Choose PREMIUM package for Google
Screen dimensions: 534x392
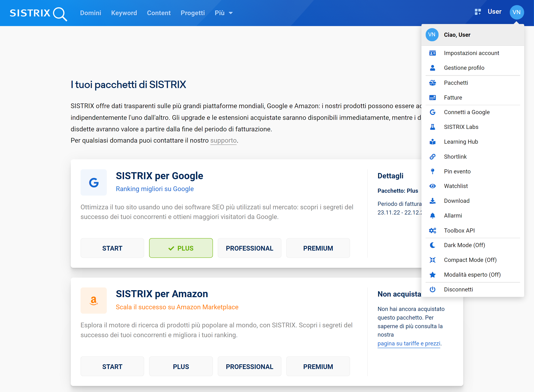pos(318,248)
